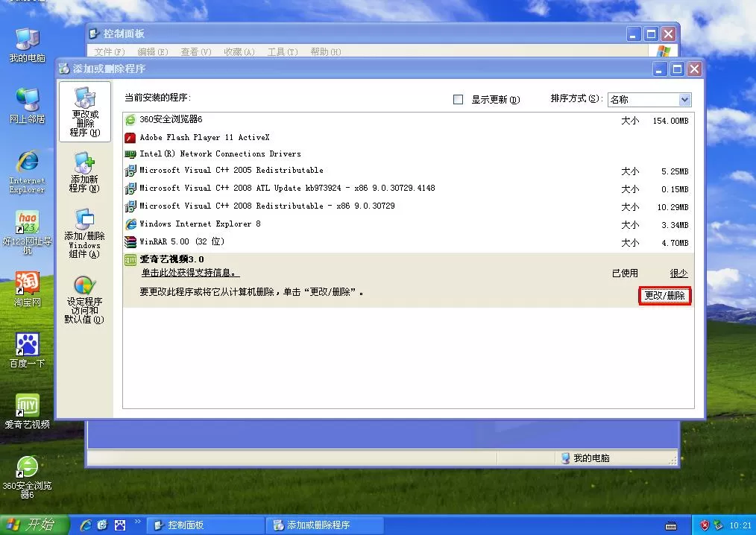756x535 pixels.
Task: Open the 开始 Start menu button
Action: [x=34, y=525]
